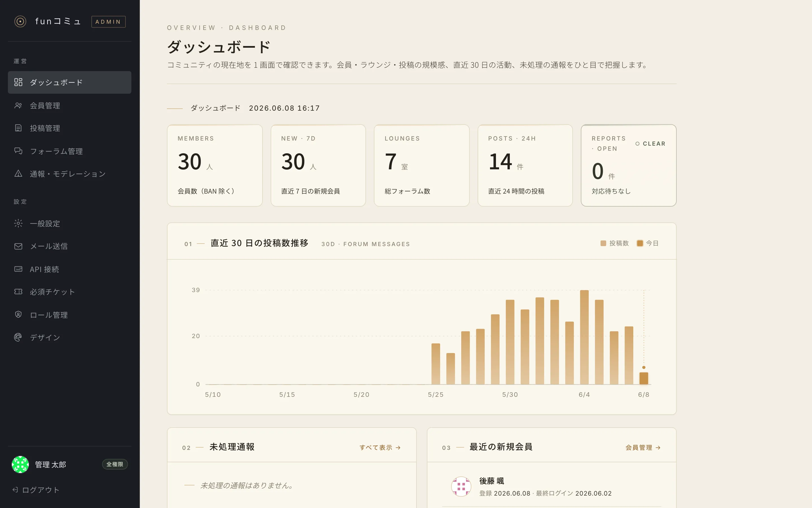
Task: Click the NEW · 7D stat card
Action: tap(318, 165)
